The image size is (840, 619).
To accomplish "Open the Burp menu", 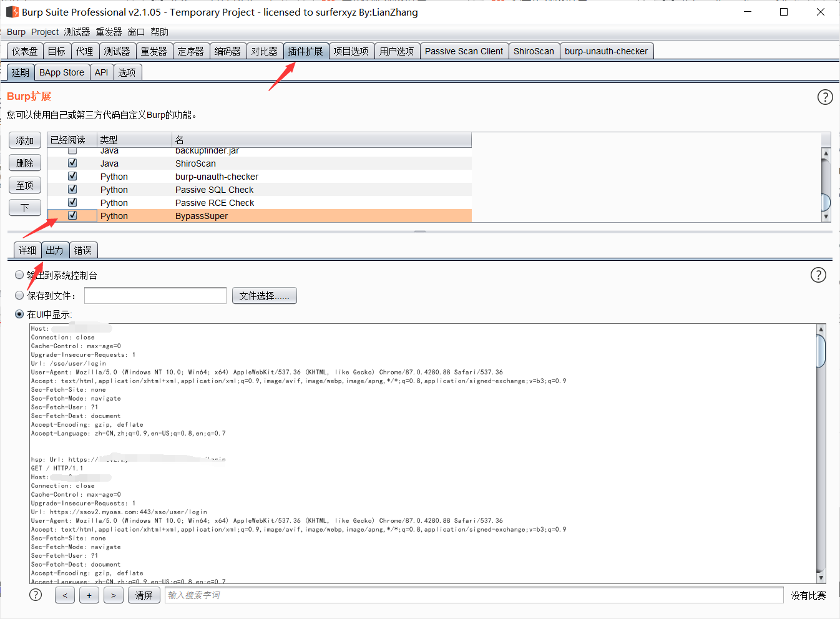I will [x=16, y=32].
